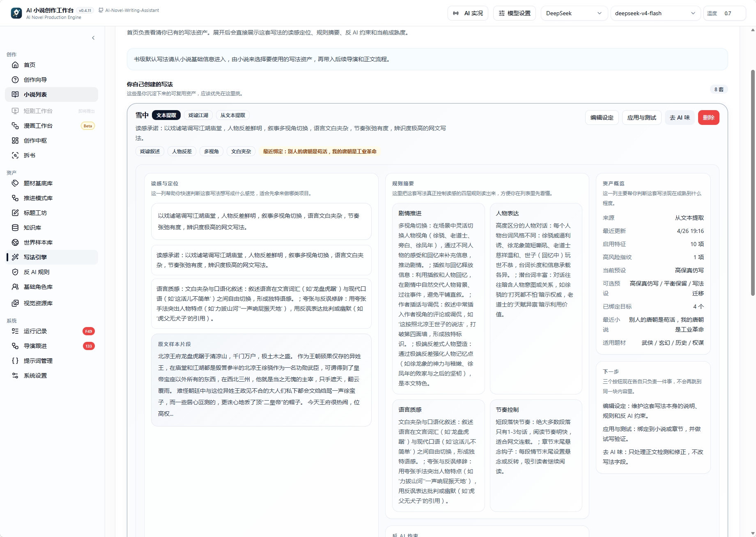Click the 去 AI 味 button
Viewport: 756px width, 537px height.
pos(680,118)
